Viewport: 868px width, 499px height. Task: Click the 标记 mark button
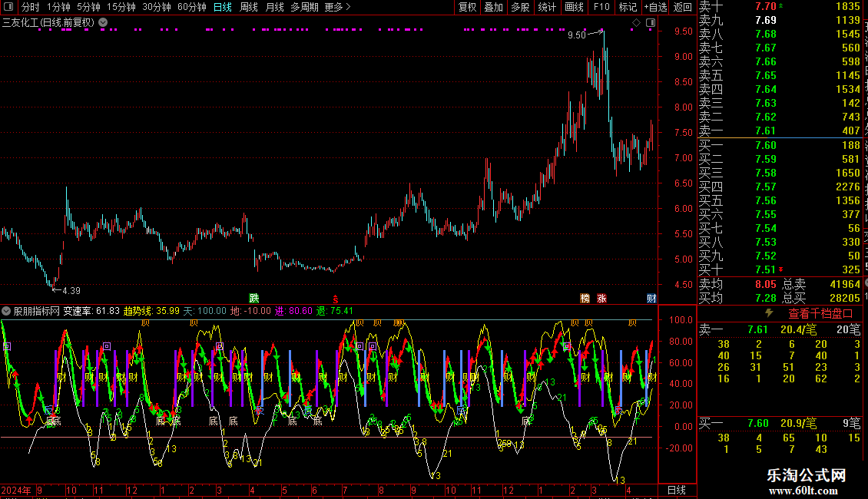coord(628,7)
